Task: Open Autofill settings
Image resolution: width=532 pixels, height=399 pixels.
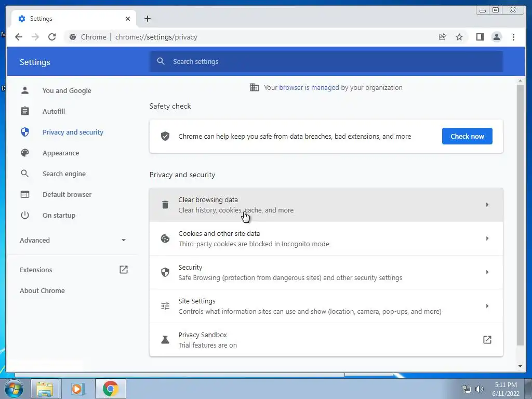Action: pyautogui.click(x=54, y=111)
